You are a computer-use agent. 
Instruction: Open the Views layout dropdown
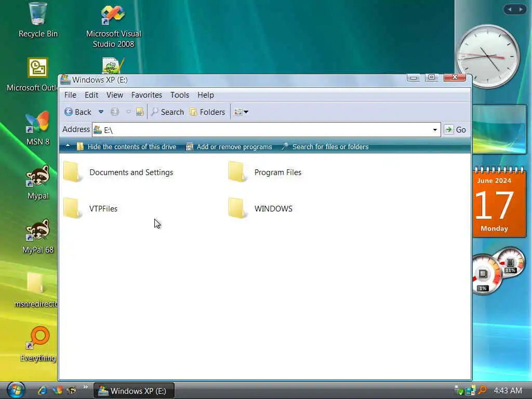coord(241,112)
